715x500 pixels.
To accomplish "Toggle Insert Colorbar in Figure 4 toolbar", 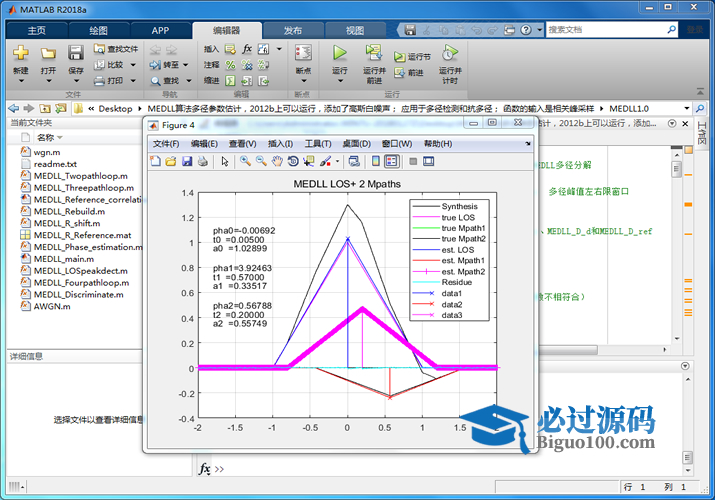I will 376,161.
